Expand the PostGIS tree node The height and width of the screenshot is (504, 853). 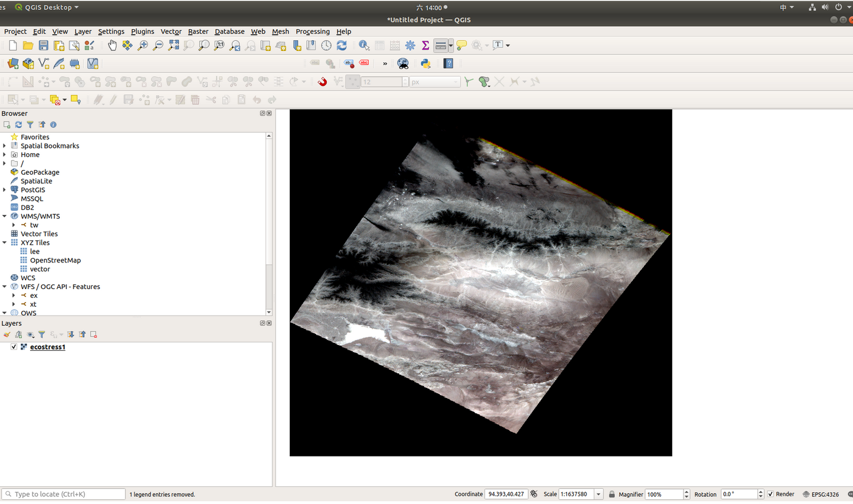[x=5, y=190]
